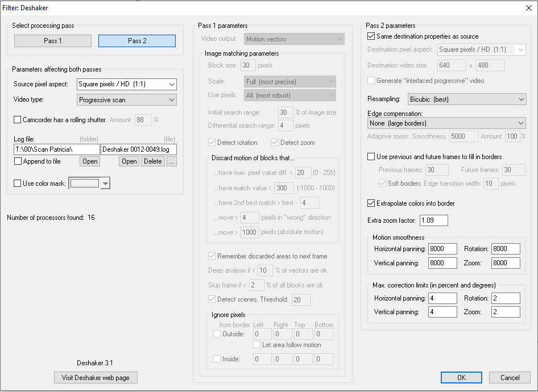Click the Rotation correction limit field
This screenshot has width=538, height=392.
[506, 298]
